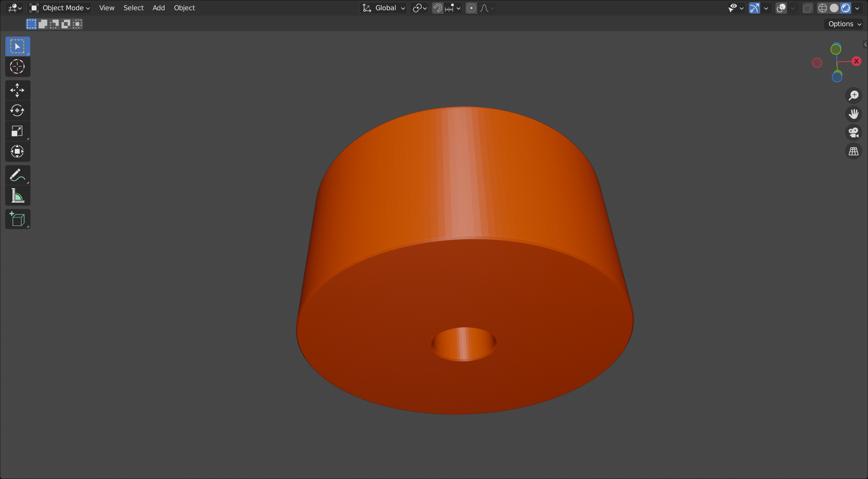Viewport: 868px width, 479px height.
Task: Choose the Scale tool
Action: pyautogui.click(x=17, y=131)
